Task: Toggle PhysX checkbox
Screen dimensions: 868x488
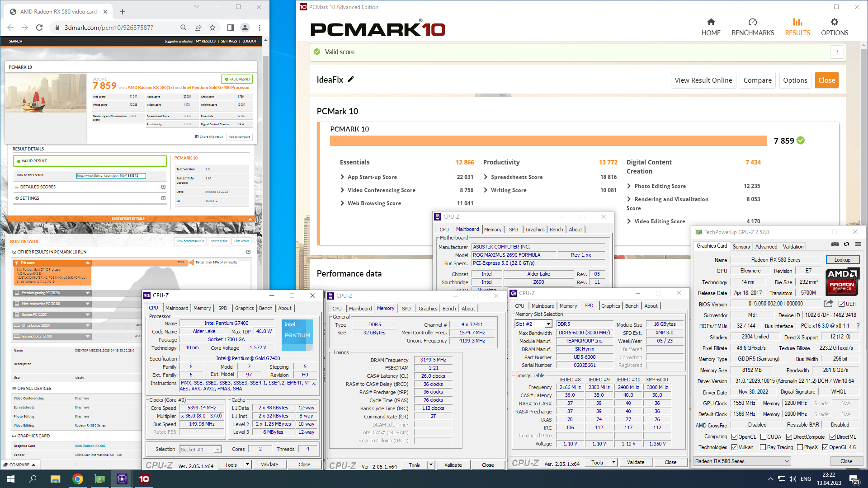Action: [x=800, y=447]
